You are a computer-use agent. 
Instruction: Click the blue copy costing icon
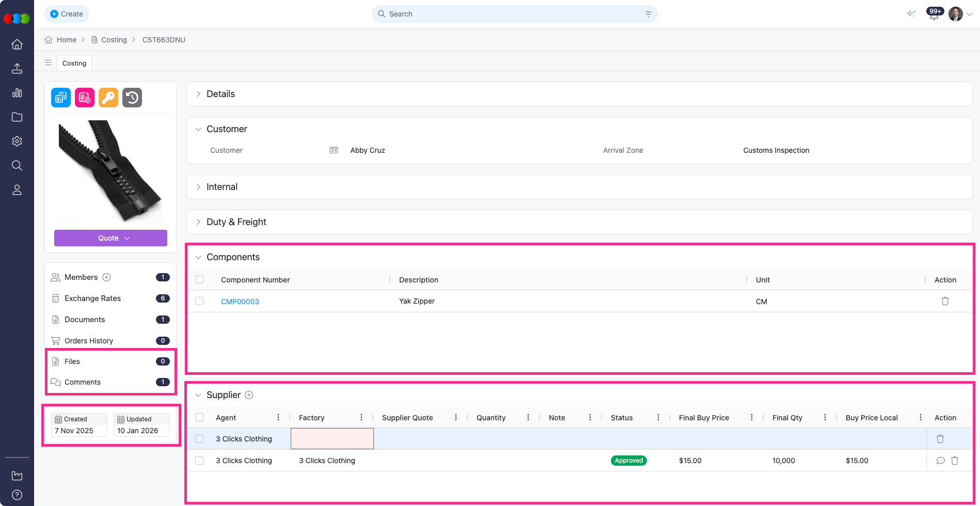click(x=61, y=98)
